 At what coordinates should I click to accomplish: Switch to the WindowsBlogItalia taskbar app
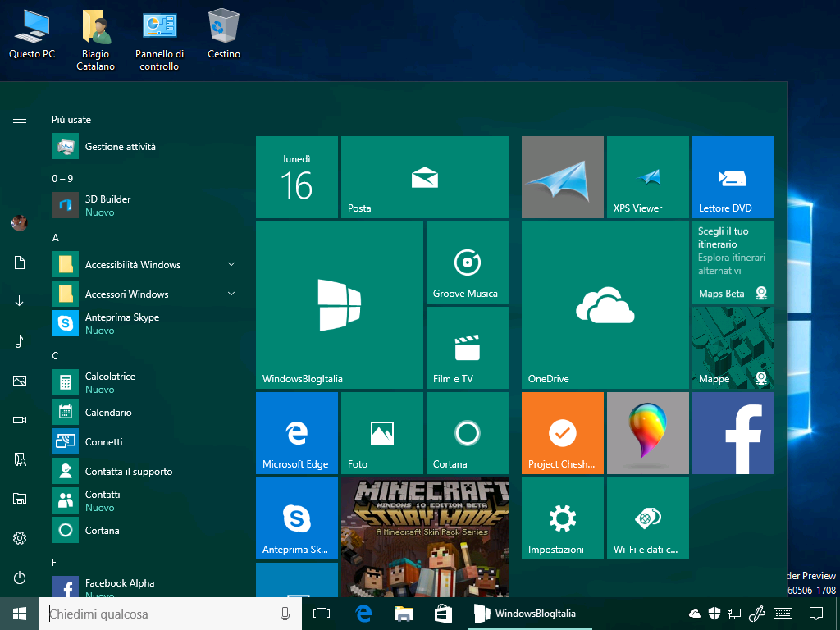[529, 614]
